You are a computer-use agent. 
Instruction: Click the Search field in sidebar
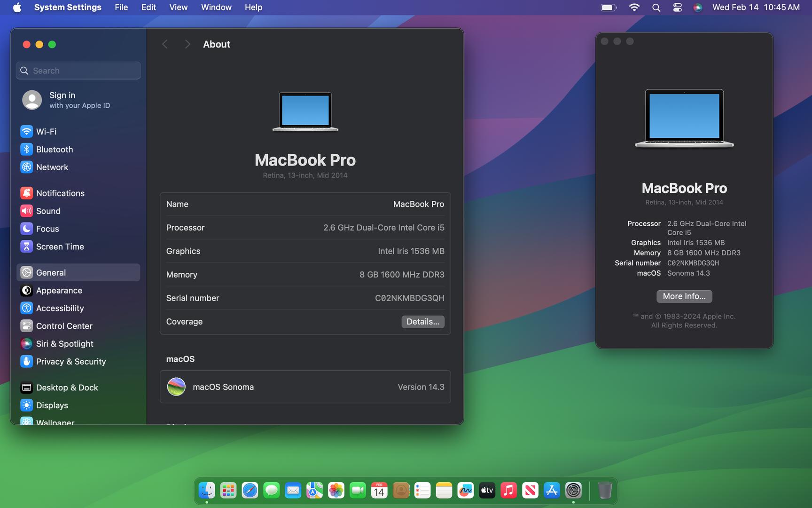click(x=78, y=71)
